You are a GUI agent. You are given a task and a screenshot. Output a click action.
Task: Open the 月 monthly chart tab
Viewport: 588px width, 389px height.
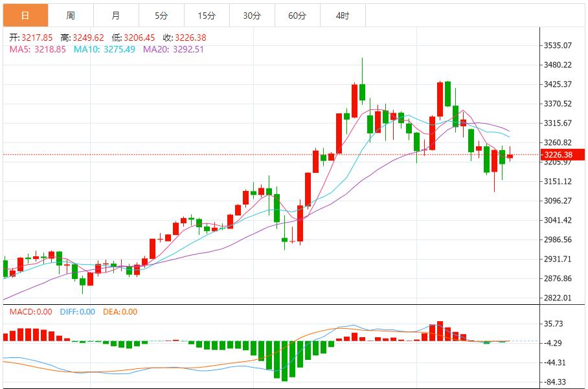point(116,15)
